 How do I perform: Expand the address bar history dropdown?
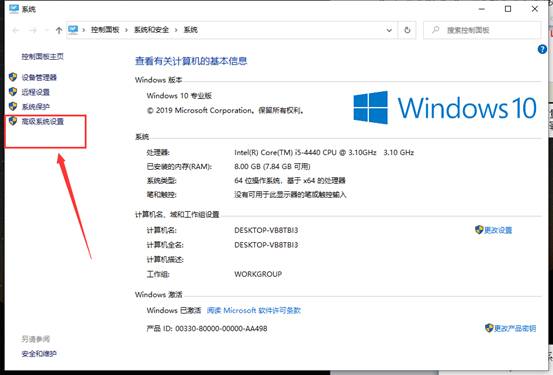point(389,30)
